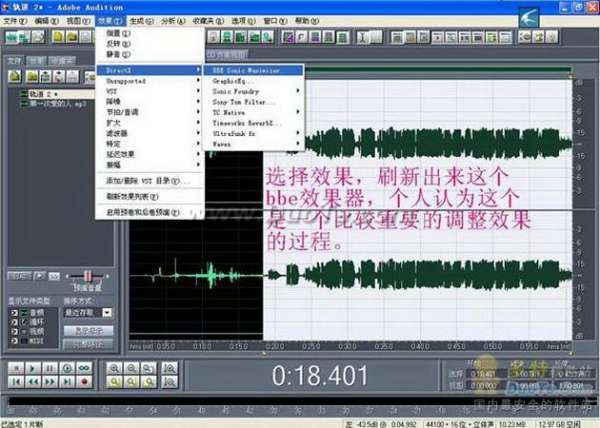The image size is (600, 428).
Task: Click the yellow New File toolbar icon
Action: click(58, 37)
